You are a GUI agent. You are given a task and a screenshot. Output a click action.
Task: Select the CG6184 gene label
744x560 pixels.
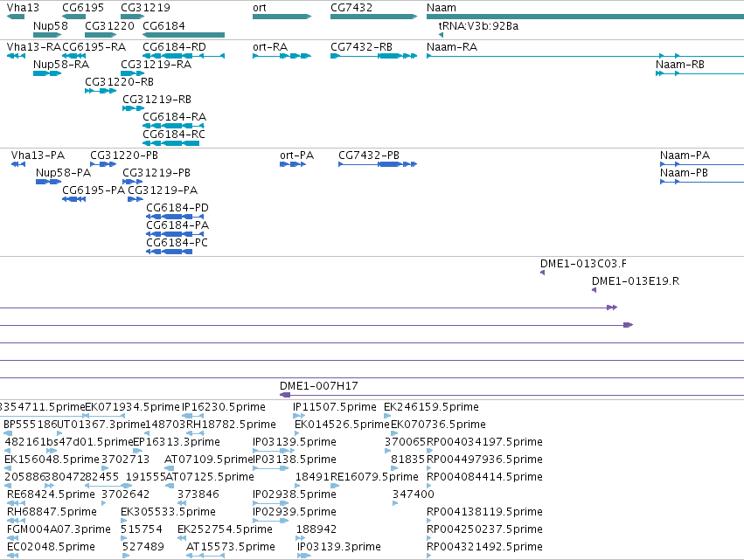[163, 25]
